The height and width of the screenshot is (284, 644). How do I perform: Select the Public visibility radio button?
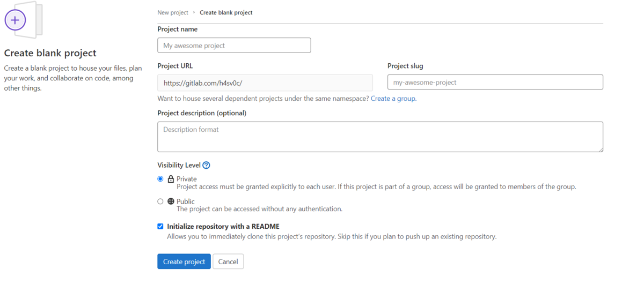(160, 201)
